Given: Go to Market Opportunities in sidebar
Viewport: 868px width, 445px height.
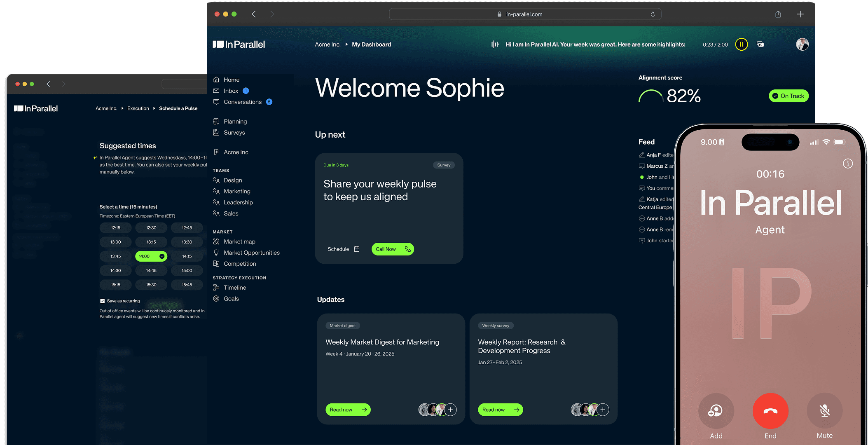Looking at the screenshot, I should pos(251,253).
